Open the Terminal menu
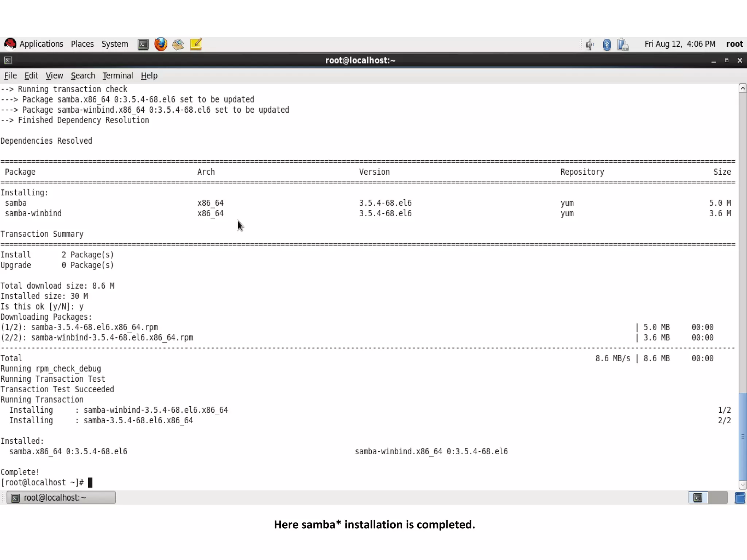The image size is (747, 560). coord(117,75)
